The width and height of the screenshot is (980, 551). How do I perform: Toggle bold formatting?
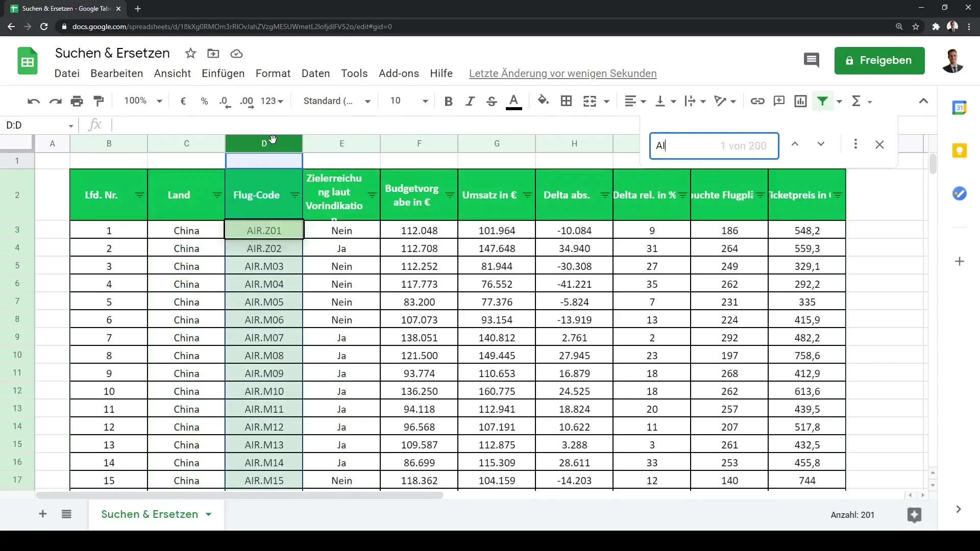pyautogui.click(x=449, y=101)
